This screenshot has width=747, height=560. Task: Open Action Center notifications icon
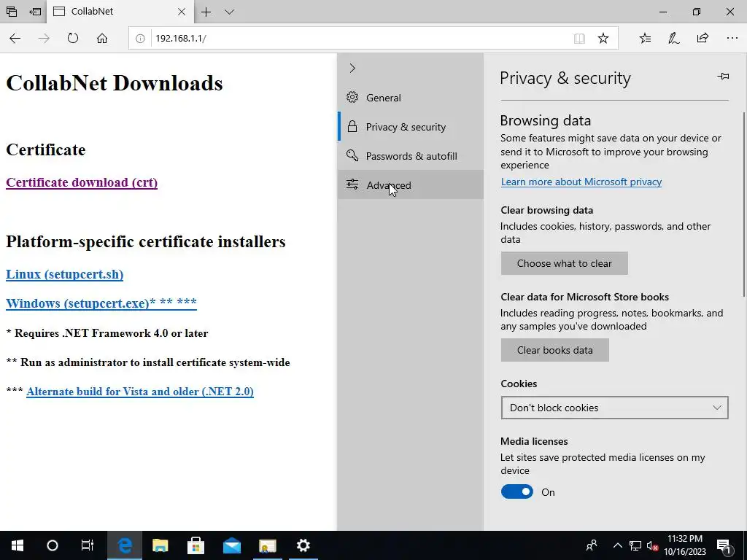(x=724, y=545)
